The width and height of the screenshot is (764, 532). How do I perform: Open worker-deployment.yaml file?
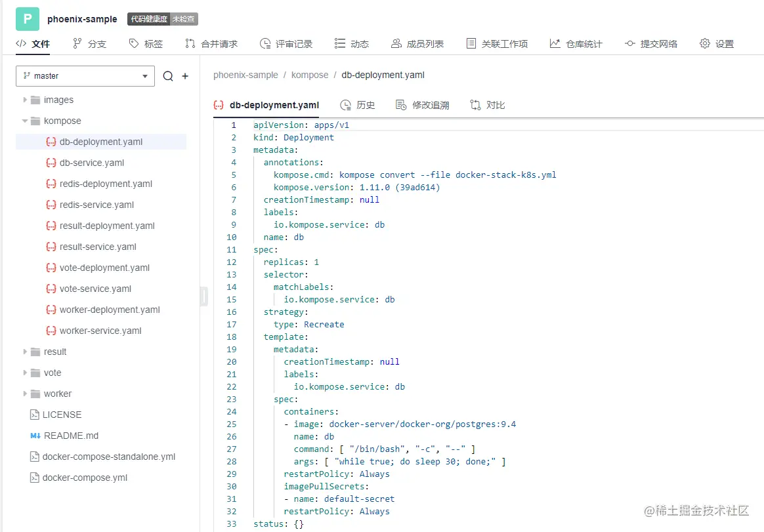click(110, 310)
